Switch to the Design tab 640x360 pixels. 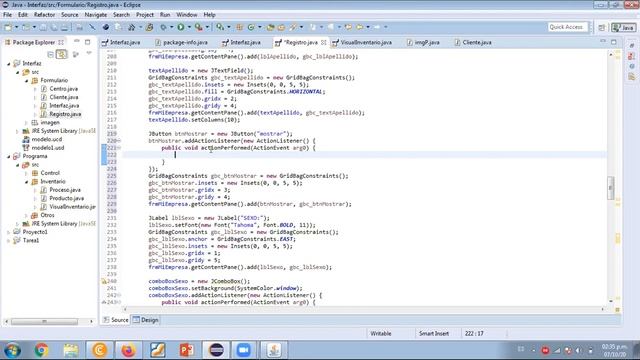click(x=146, y=320)
